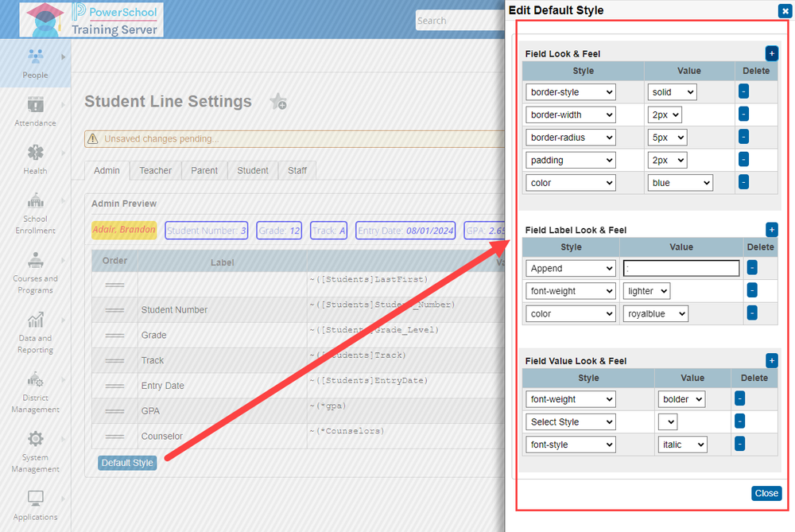795x532 pixels.
Task: Switch to the Admin tab
Action: coord(107,170)
